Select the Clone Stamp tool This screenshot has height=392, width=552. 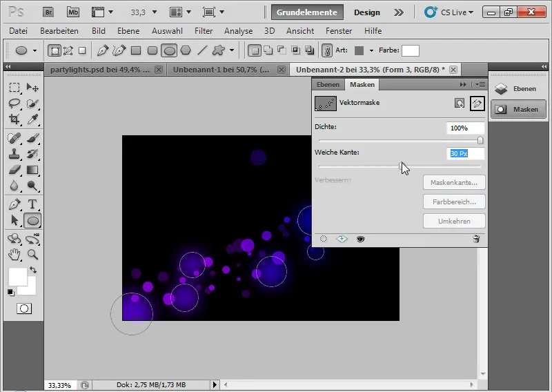click(14, 154)
